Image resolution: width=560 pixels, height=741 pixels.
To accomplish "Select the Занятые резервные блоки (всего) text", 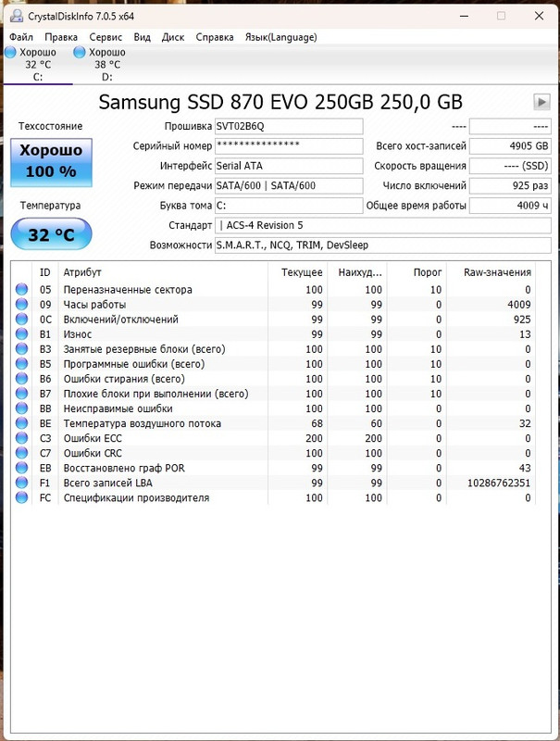I will pyautogui.click(x=144, y=349).
